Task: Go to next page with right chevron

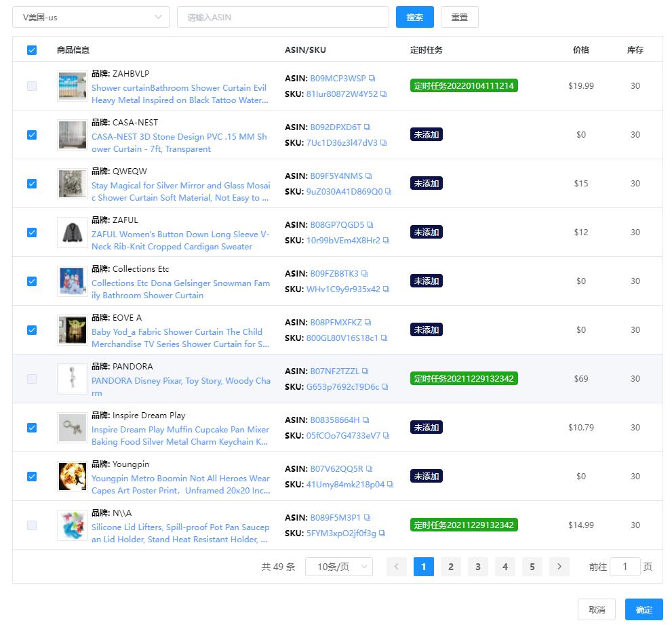Action: click(x=559, y=567)
